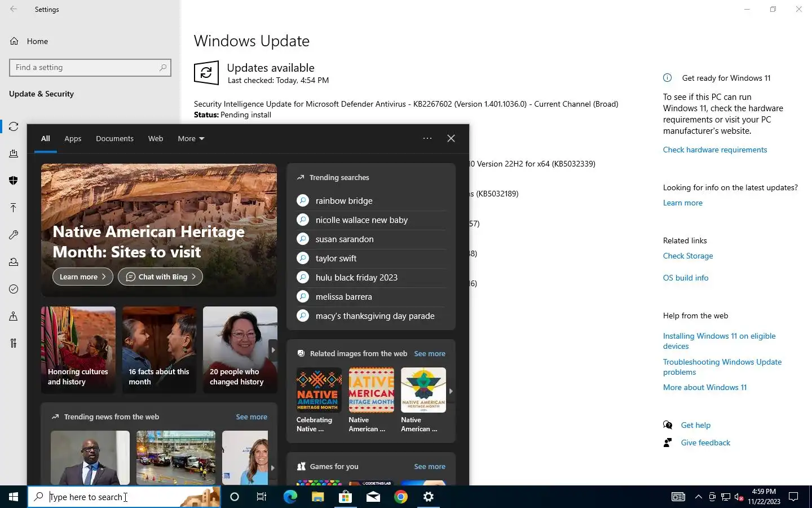Open Mail app from taskbar
812x508 pixels.
(x=373, y=497)
